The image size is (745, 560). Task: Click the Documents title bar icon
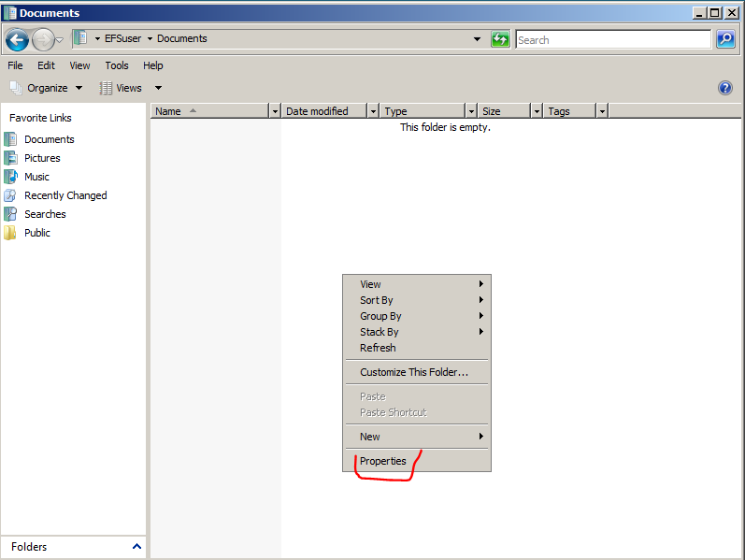pos(10,13)
